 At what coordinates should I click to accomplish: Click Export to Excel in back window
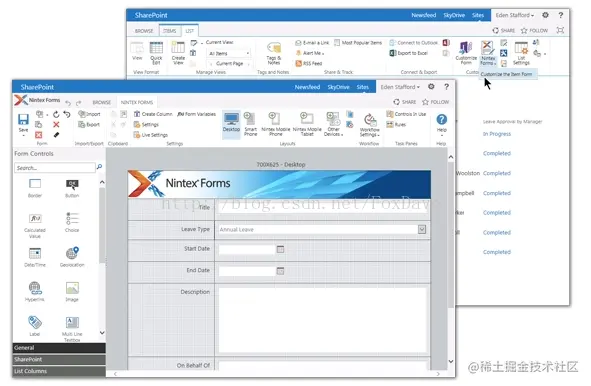[409, 53]
